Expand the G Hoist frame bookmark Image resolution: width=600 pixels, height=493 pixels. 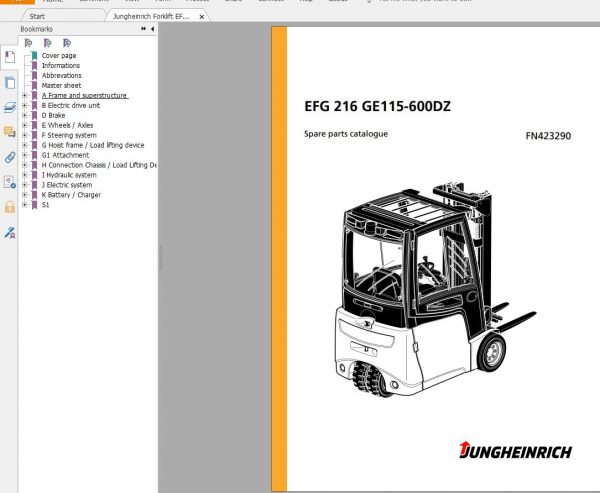(x=25, y=145)
